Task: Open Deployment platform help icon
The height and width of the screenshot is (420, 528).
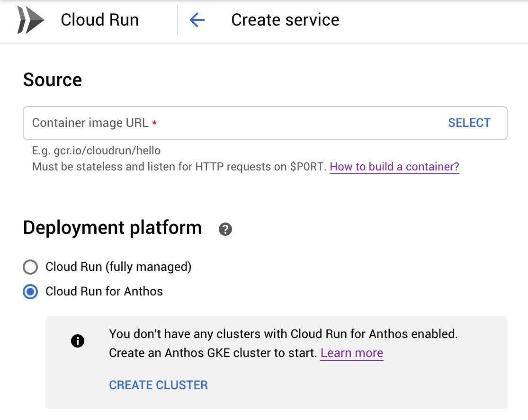Action: pos(225,229)
